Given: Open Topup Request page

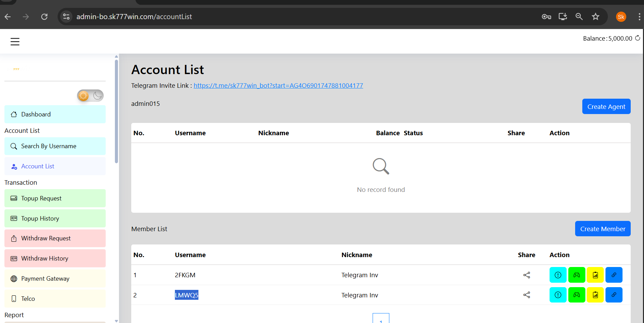Looking at the screenshot, I should [x=55, y=198].
